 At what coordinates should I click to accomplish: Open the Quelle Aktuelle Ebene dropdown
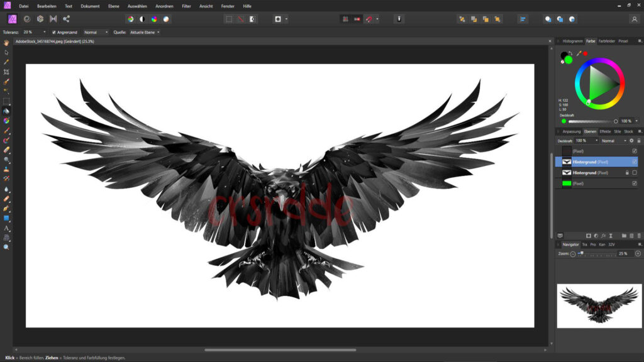tap(145, 32)
